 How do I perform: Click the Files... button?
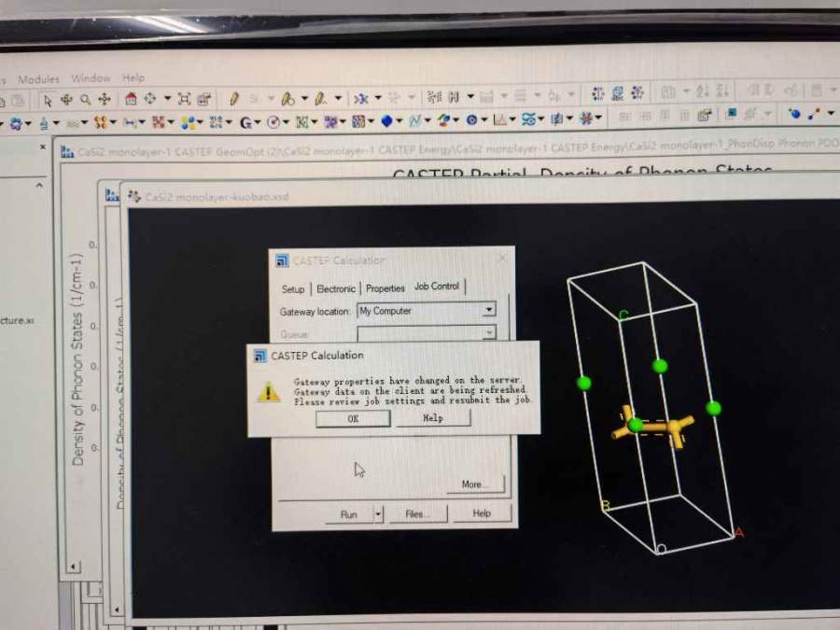417,513
